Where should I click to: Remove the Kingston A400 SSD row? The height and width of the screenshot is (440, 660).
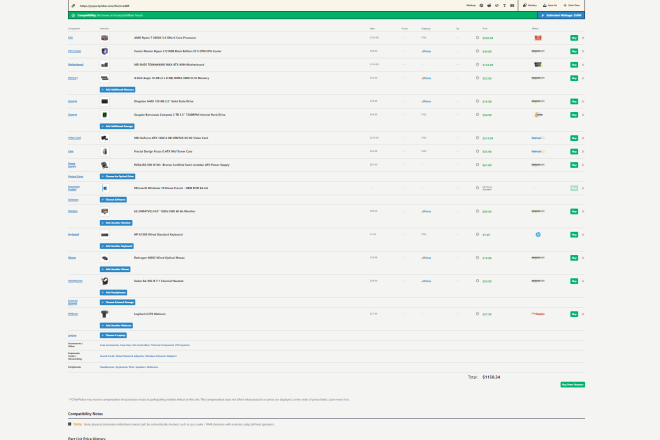click(583, 101)
